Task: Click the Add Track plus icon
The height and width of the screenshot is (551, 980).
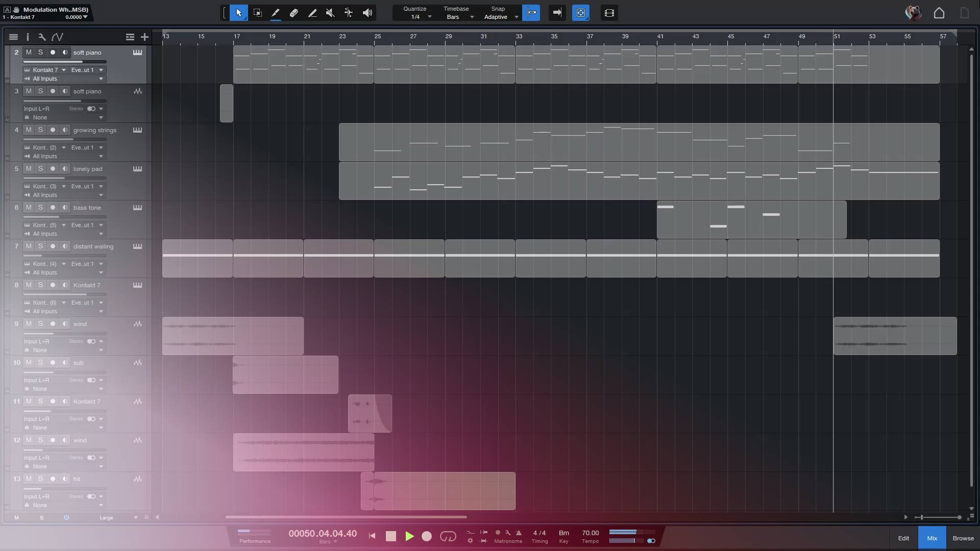Action: pyautogui.click(x=144, y=37)
